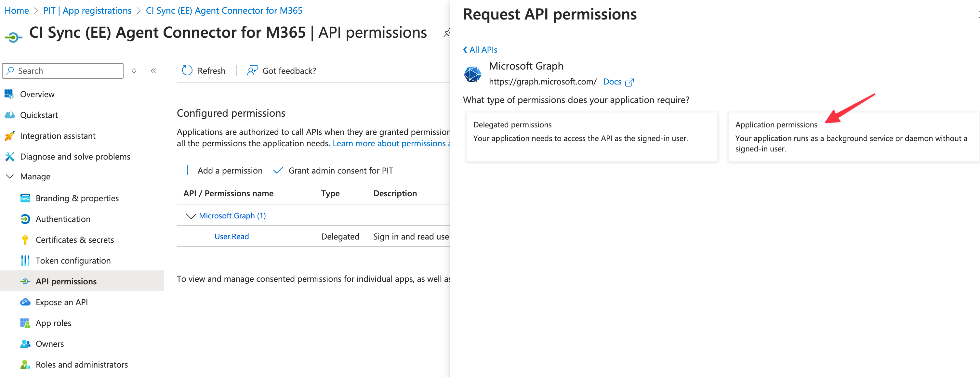Click the Integration assistant rocket icon
The image size is (980, 377).
tap(9, 136)
